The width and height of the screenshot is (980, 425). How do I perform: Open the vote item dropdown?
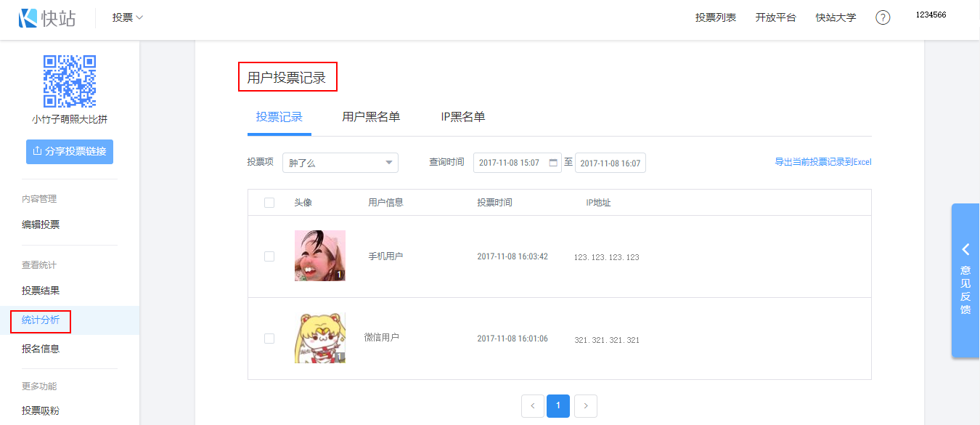[x=340, y=163]
